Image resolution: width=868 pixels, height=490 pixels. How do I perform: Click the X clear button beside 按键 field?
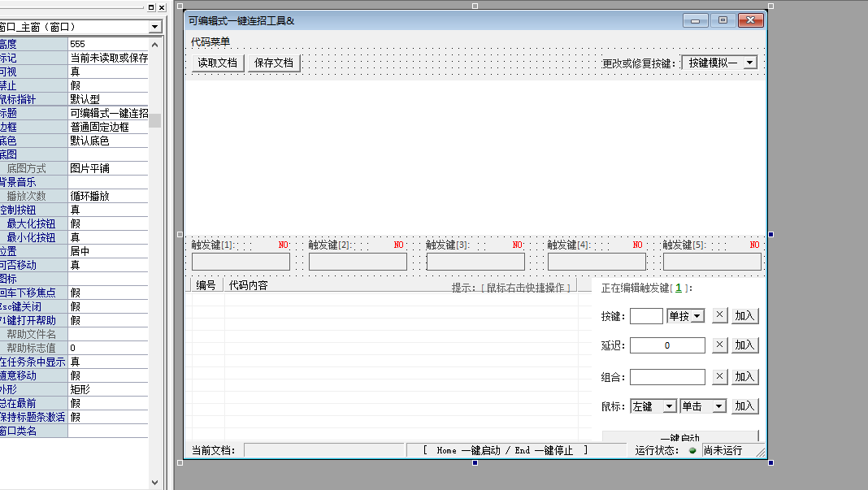pos(719,315)
